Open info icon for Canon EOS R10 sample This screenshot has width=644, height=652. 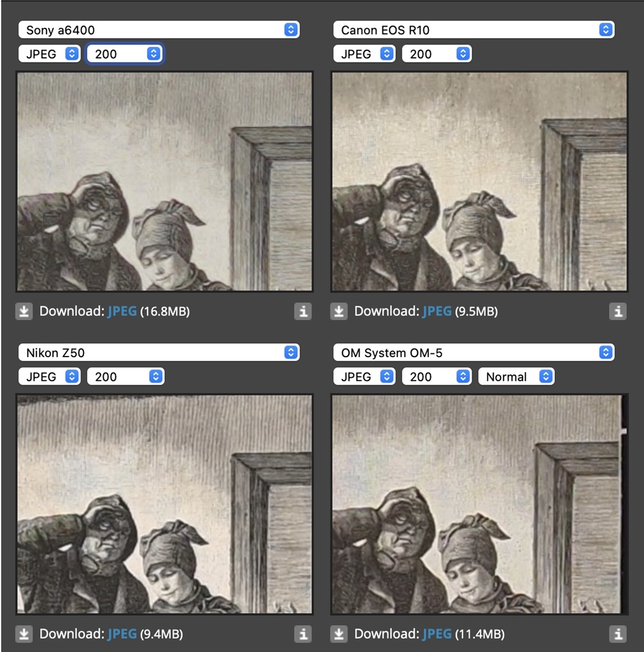(x=618, y=311)
